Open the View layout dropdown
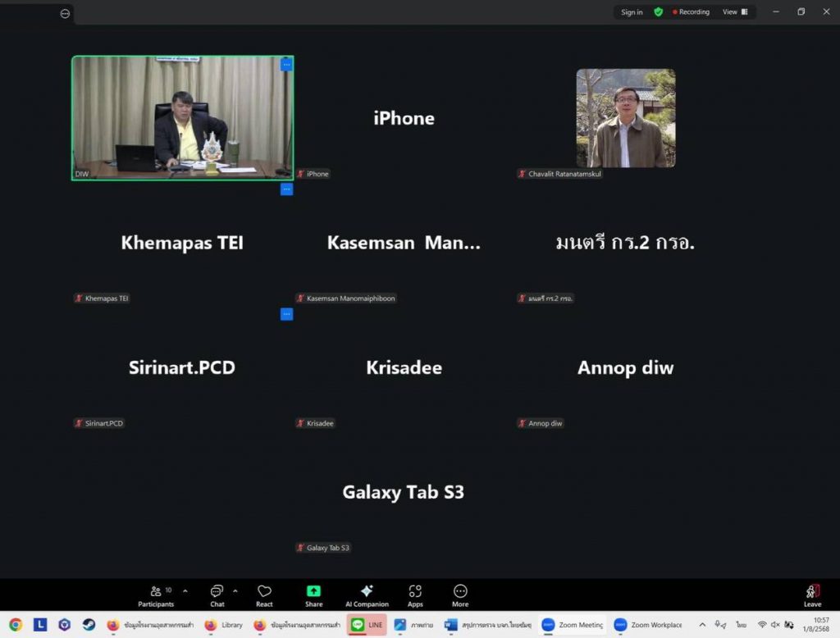 734,12
